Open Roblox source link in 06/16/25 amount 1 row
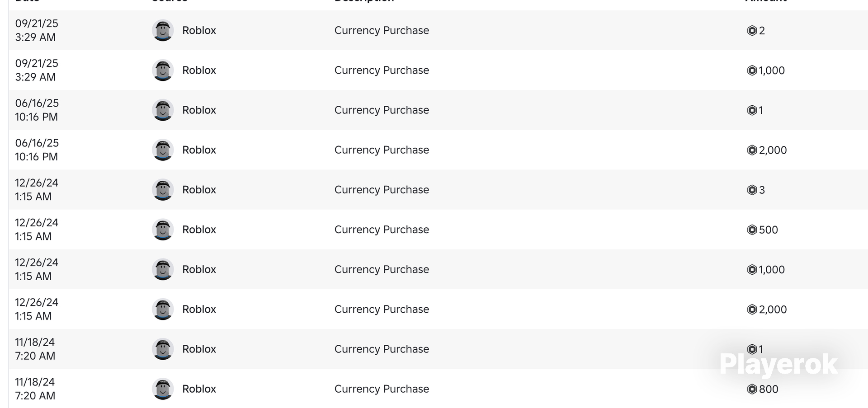868x408 pixels. pos(199,110)
